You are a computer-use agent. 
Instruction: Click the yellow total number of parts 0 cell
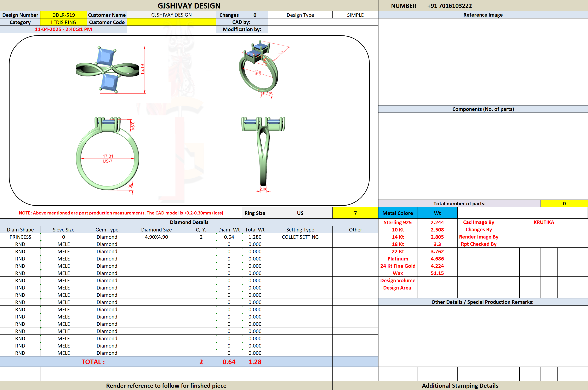(564, 203)
